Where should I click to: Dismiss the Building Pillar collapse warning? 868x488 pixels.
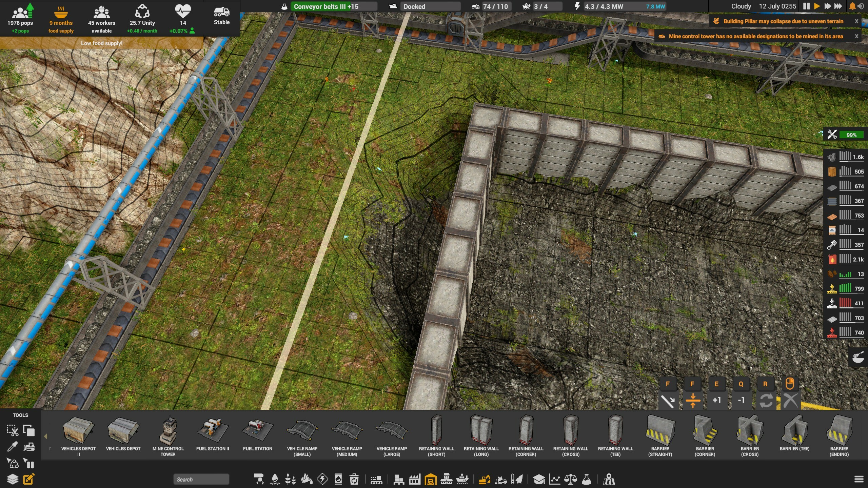coord(856,21)
